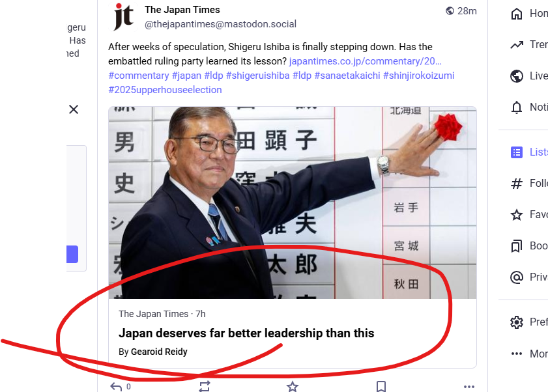The height and width of the screenshot is (392, 548).
Task: Open Preferences gear icon
Action: point(517,322)
